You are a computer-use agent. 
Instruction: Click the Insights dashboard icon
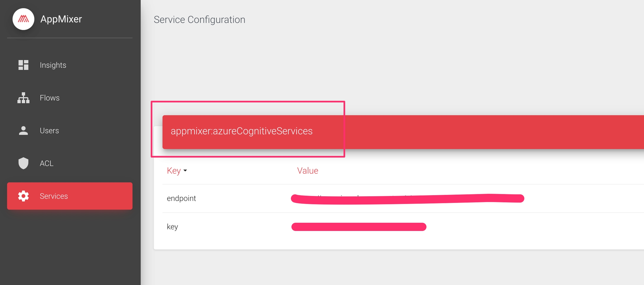point(23,65)
